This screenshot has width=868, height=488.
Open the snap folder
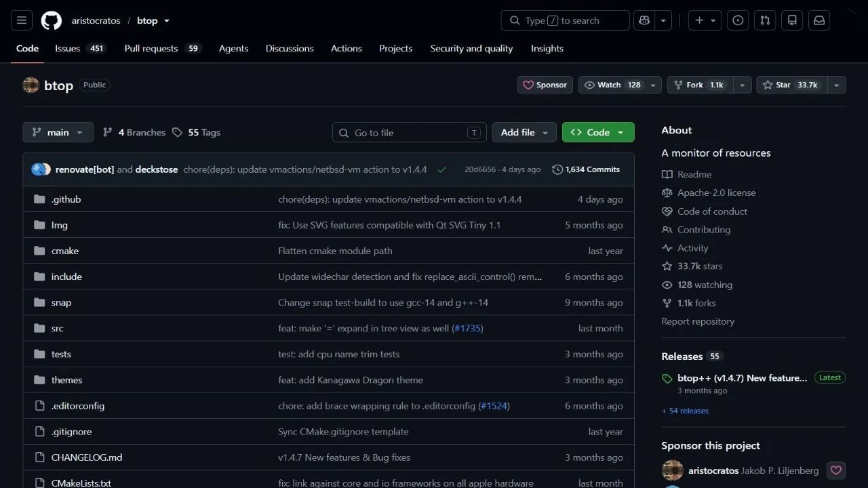point(61,302)
